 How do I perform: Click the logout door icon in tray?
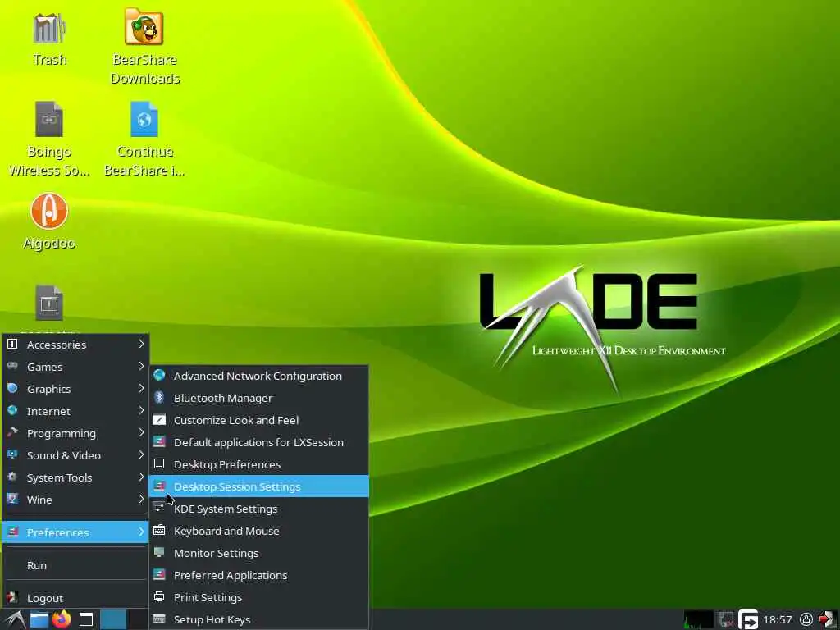(828, 619)
